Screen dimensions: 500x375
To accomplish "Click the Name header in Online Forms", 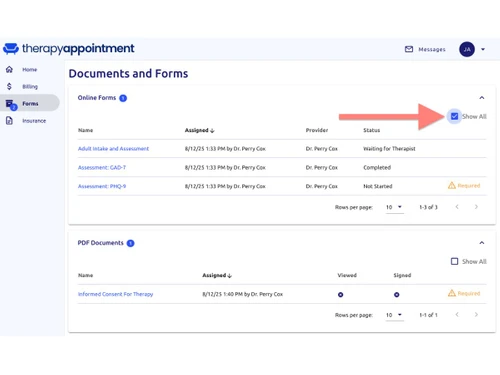I will click(85, 130).
